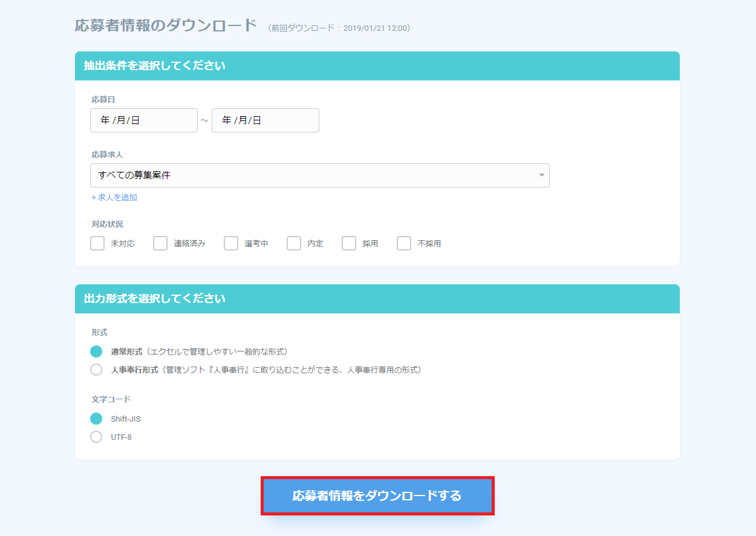Check the 選考中 checkbox
Viewport: 756px width, 536px height.
tap(231, 243)
